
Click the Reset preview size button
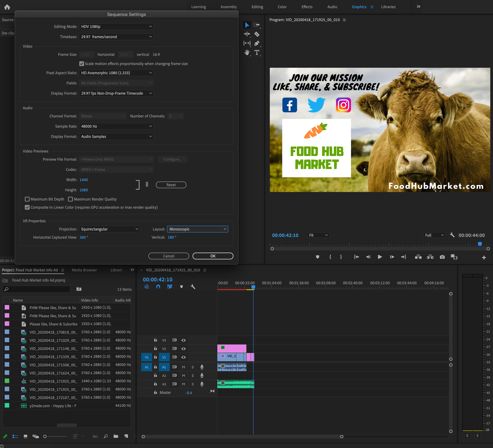click(x=171, y=185)
